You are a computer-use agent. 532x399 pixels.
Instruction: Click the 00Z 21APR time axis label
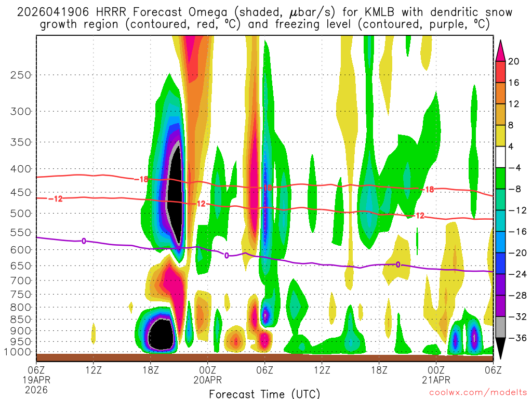point(436,375)
